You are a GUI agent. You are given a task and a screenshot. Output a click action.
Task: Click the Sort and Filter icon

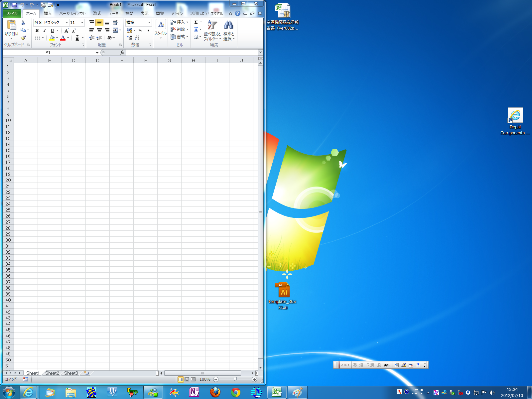212,25
